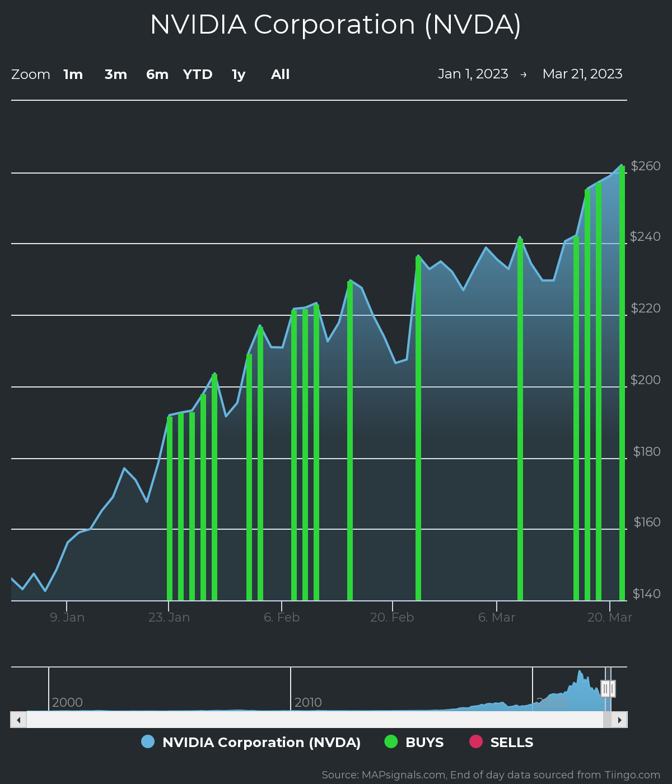Click the 9. Jan date axis label

pos(67,617)
